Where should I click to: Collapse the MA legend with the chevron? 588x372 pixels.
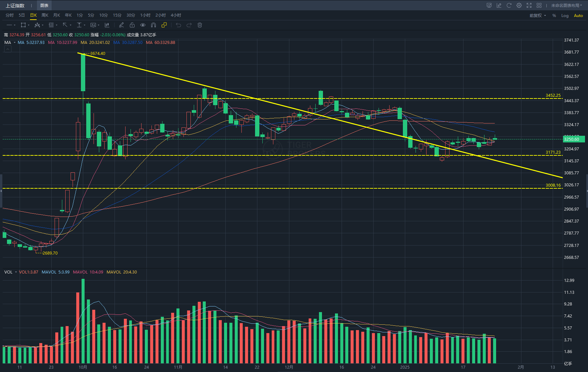coord(8,49)
